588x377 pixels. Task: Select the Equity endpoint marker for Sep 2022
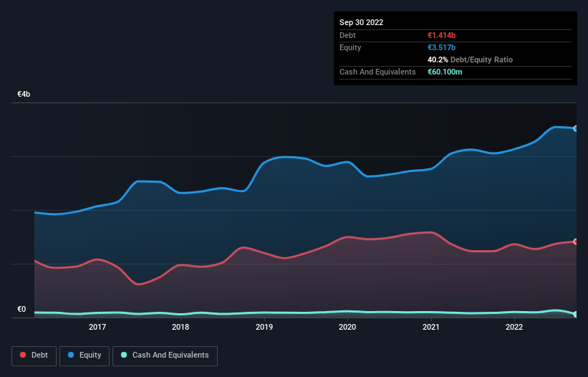click(576, 129)
